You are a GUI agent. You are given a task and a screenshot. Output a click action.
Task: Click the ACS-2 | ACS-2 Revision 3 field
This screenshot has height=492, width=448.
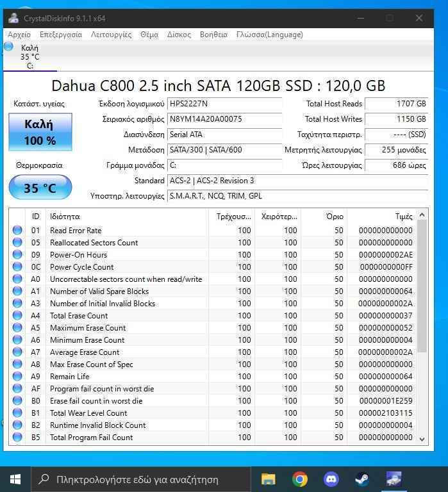point(297,181)
